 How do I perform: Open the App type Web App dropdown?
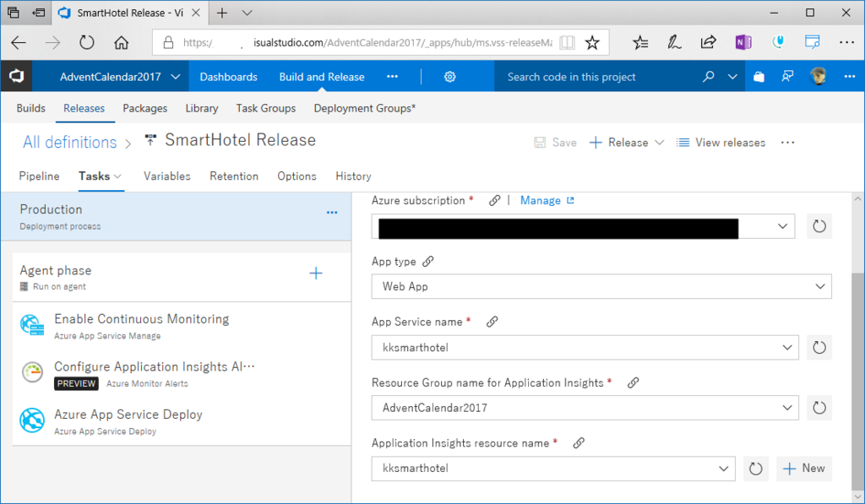point(601,286)
